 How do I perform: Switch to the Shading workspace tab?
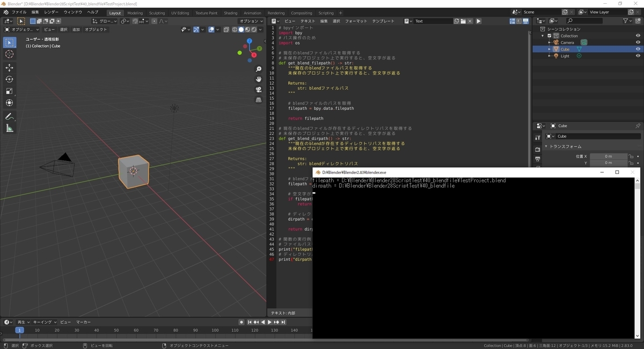point(231,13)
